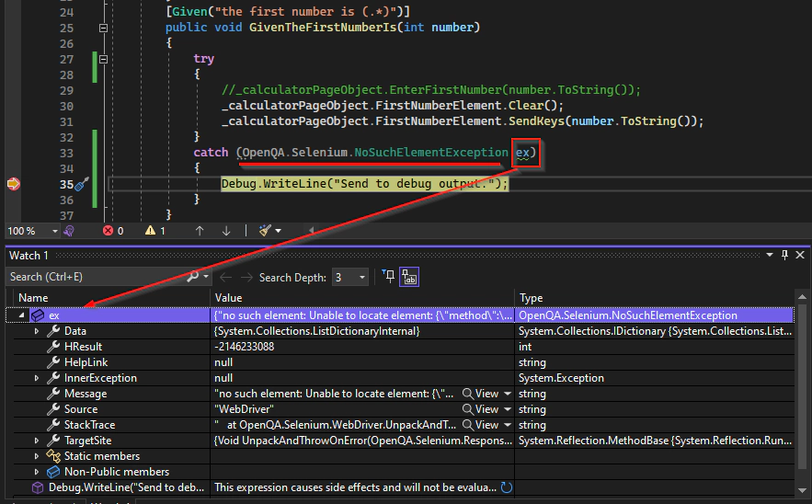Click the Type column header
Screen dimensions: 812x504
pyautogui.click(x=532, y=298)
